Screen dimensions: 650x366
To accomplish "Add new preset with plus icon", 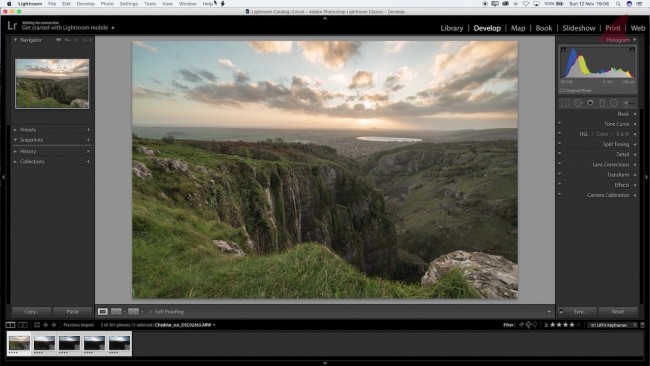I will pos(88,130).
